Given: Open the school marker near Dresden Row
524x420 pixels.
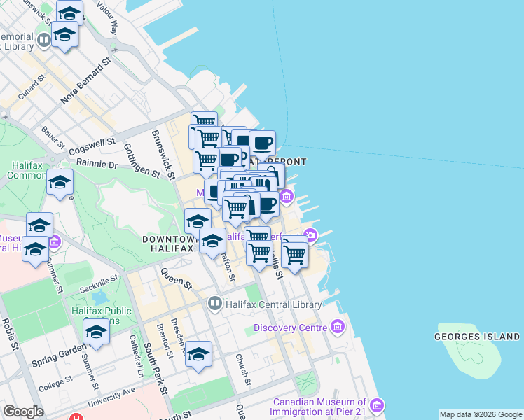Looking at the screenshot, I should click(198, 356).
